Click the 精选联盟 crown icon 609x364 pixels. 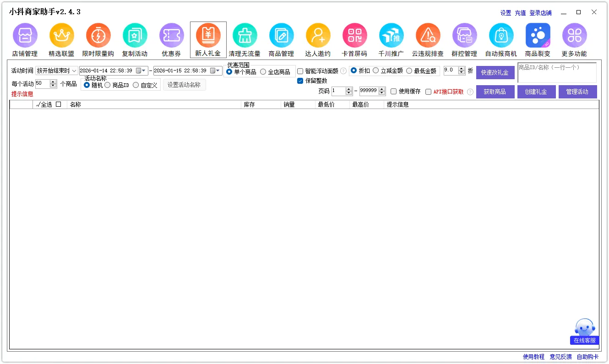(x=61, y=36)
